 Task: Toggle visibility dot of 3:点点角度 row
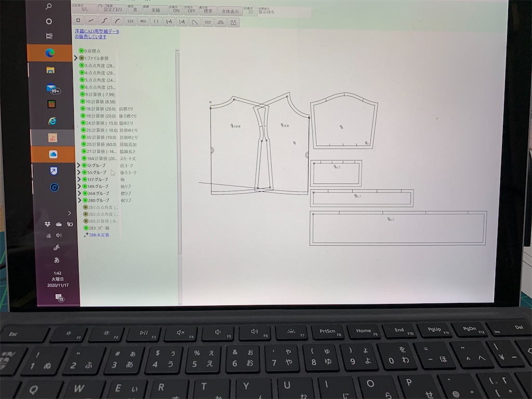point(82,65)
